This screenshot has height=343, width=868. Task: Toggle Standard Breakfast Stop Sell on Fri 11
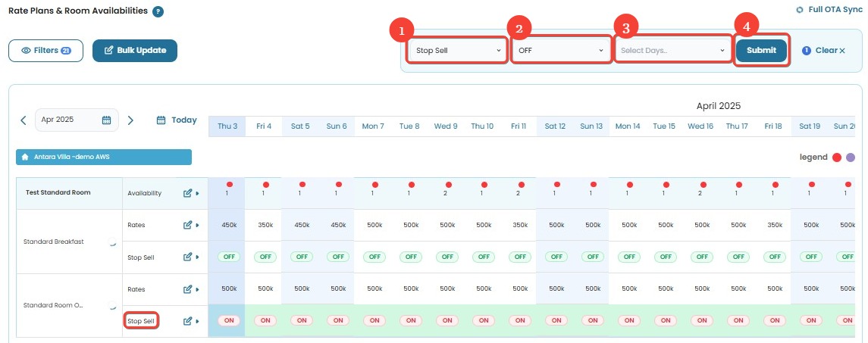click(520, 257)
